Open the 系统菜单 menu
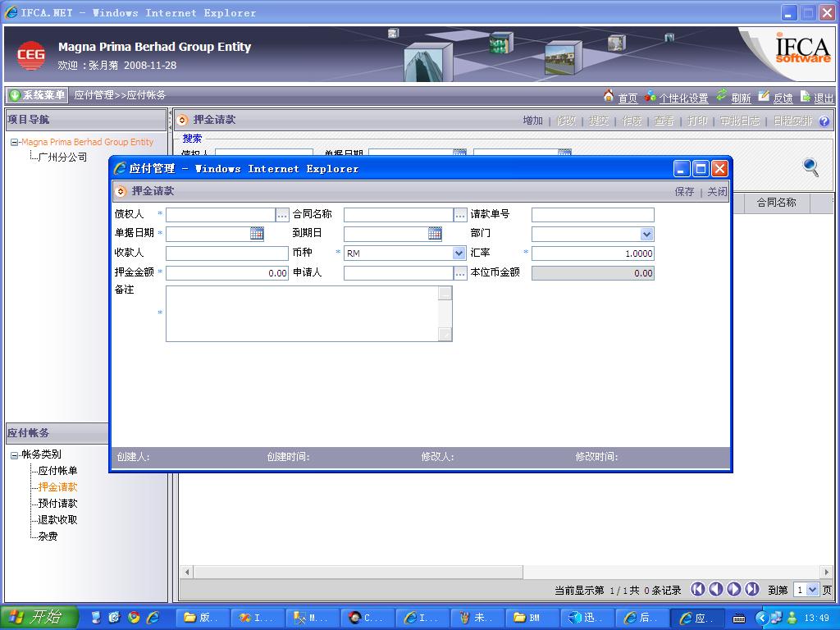 point(38,95)
